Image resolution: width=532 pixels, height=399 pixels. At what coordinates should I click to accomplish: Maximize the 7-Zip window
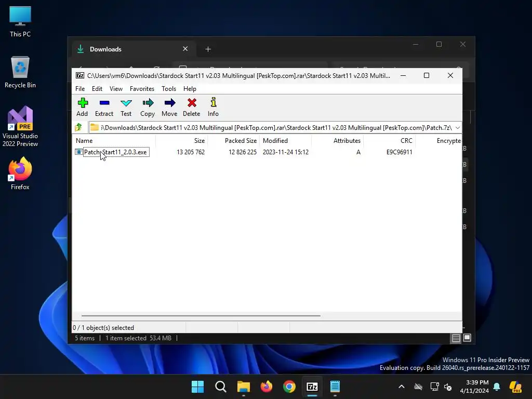pyautogui.click(x=427, y=75)
